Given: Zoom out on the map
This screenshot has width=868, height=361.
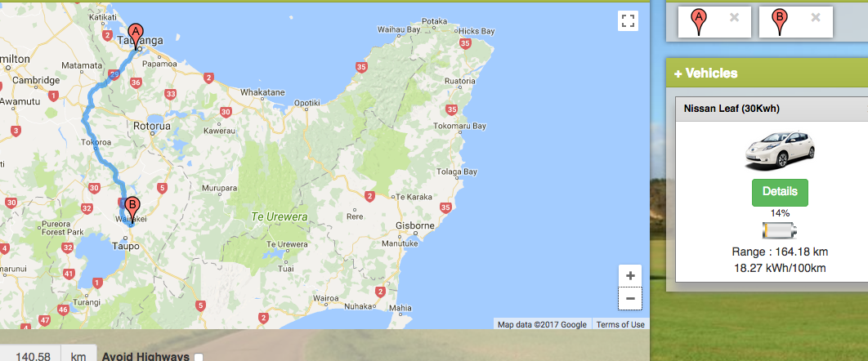Looking at the screenshot, I should (x=629, y=299).
